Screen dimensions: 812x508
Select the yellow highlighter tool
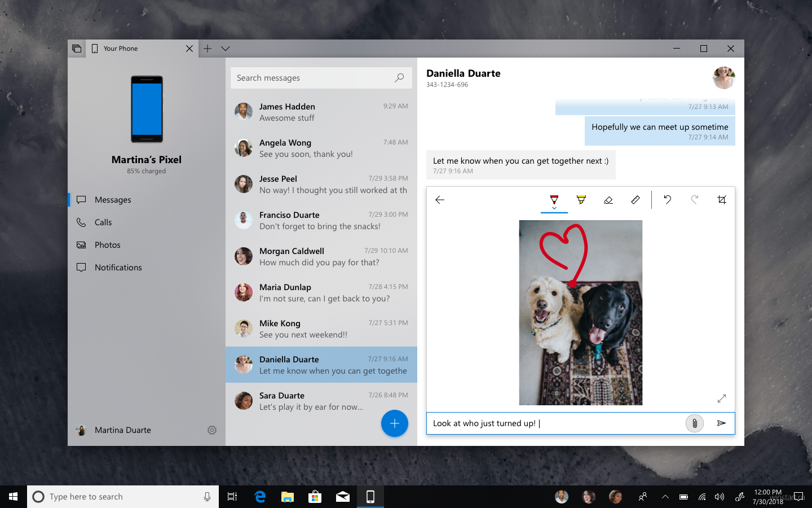click(x=581, y=199)
